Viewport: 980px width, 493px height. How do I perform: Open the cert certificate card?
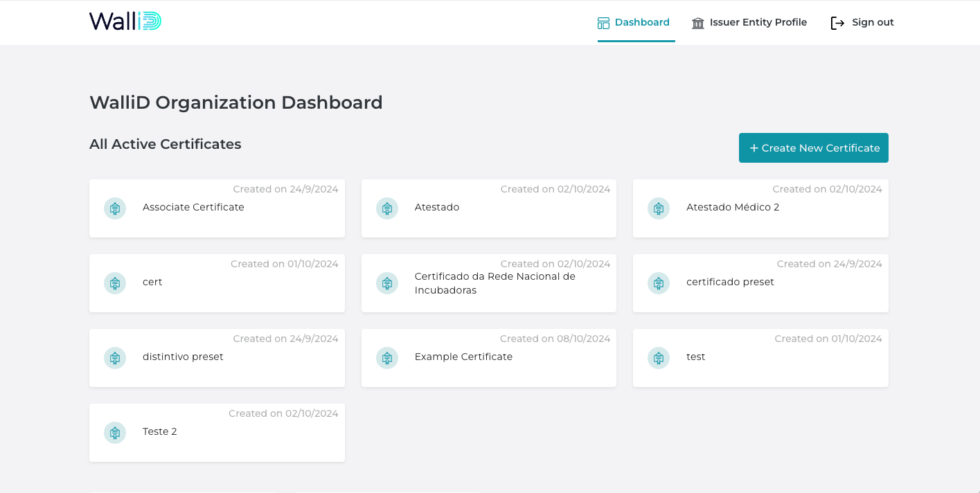[x=217, y=283]
